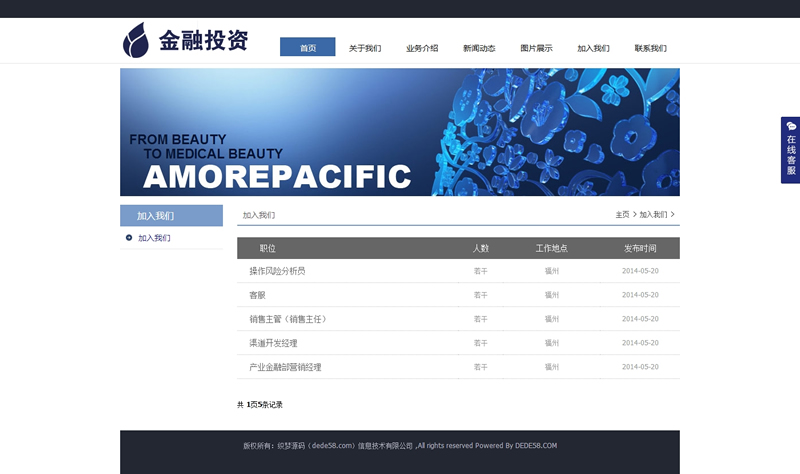Open the 联系我们 navigation item
The width and height of the screenshot is (800, 474).
coord(650,48)
